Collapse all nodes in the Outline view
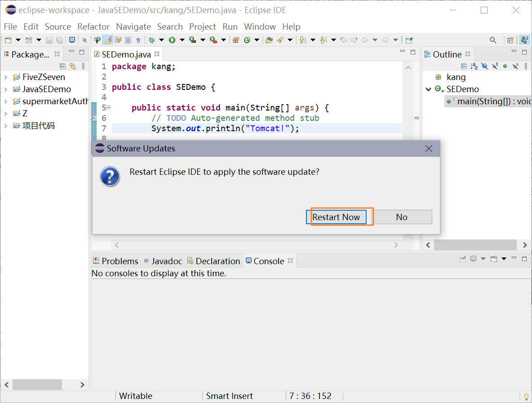 tap(464, 66)
